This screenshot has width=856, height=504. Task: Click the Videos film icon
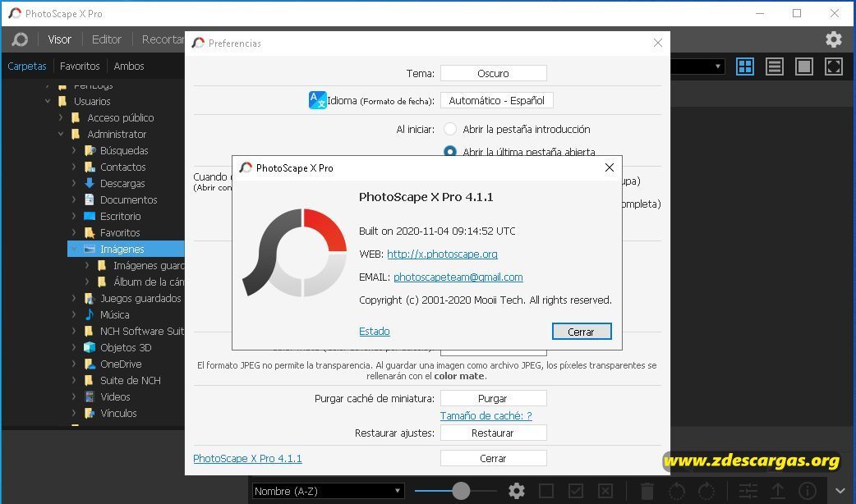90,396
